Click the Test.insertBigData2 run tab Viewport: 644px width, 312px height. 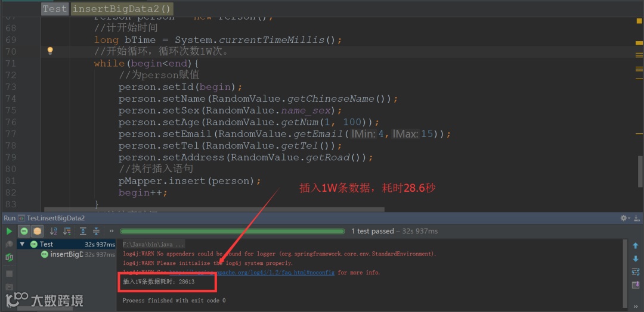51,218
